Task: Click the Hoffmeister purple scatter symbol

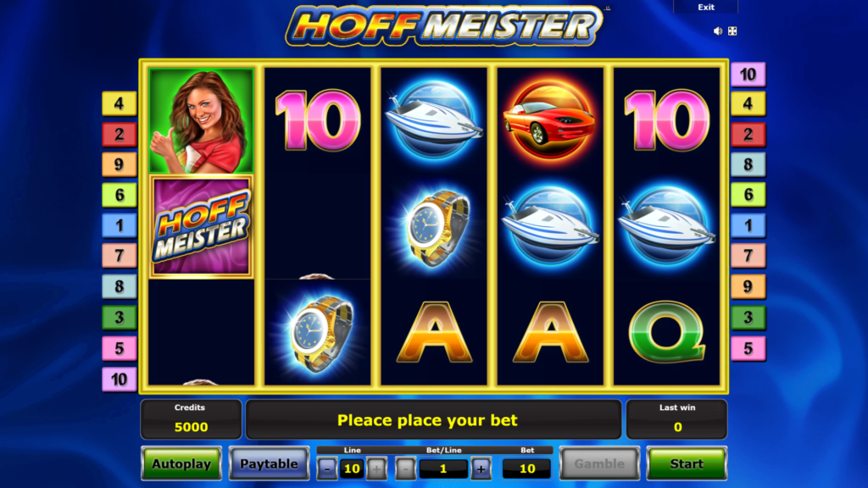Action: (202, 226)
